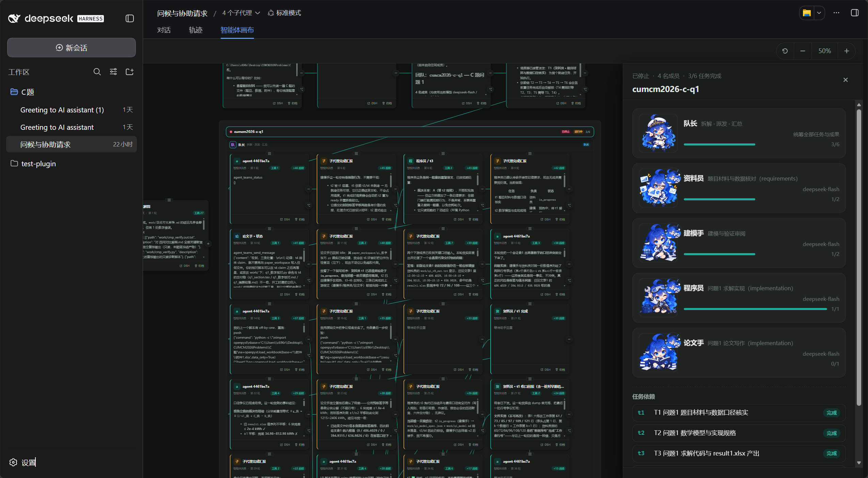
Task: Select the 论文手 member card
Action: click(739, 353)
